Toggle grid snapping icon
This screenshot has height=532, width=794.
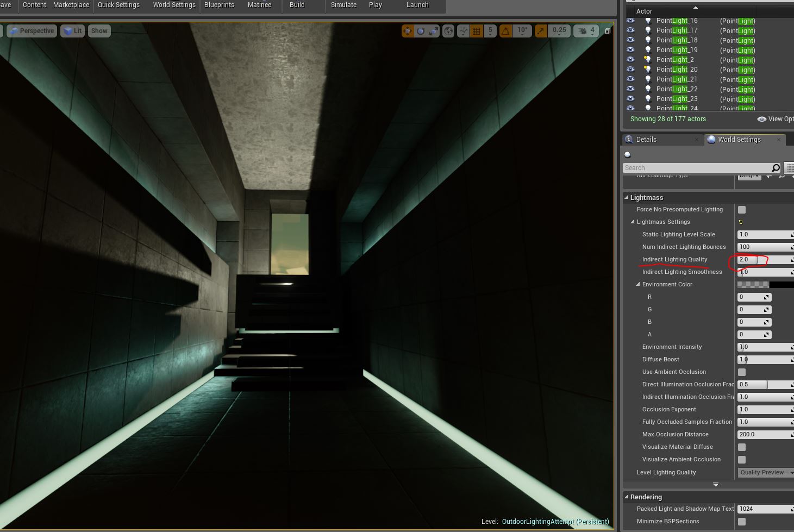tap(477, 31)
